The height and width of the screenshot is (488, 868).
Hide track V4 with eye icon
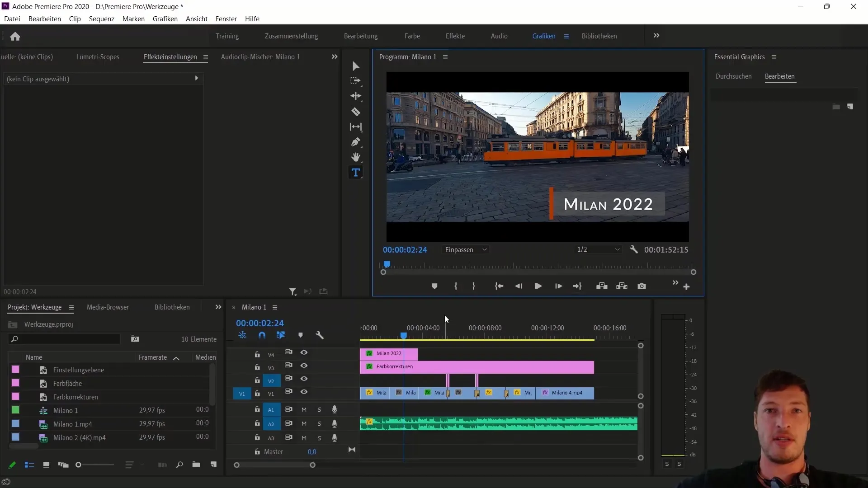point(304,352)
